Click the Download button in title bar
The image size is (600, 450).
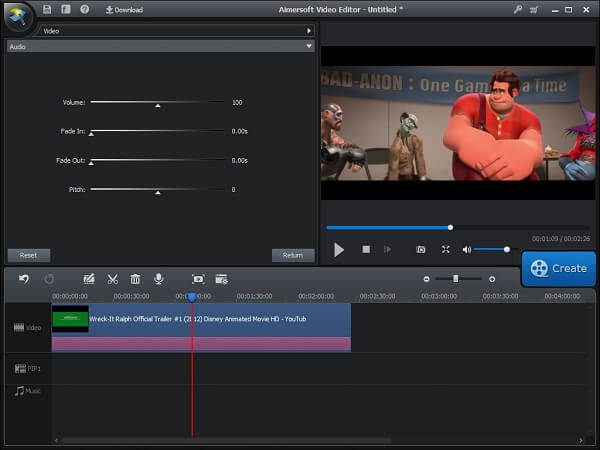point(124,10)
